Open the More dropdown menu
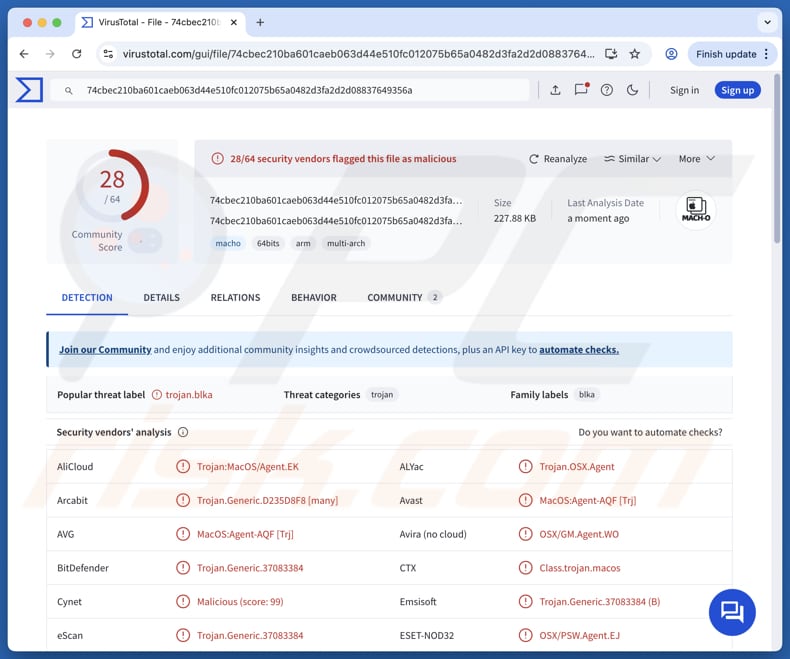This screenshot has width=790, height=659. point(696,159)
